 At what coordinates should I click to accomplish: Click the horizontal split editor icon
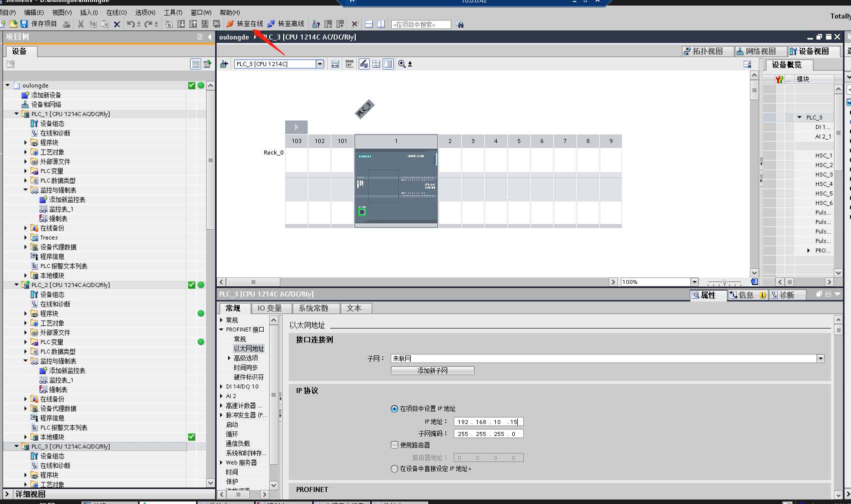pos(369,24)
